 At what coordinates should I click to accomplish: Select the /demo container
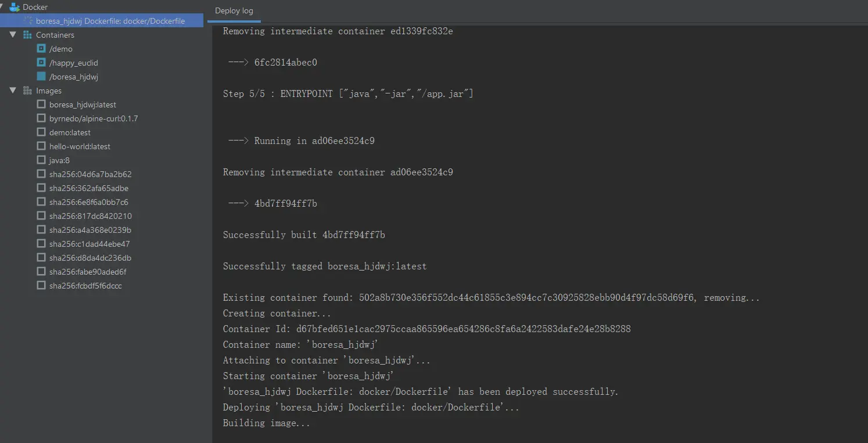pos(61,49)
